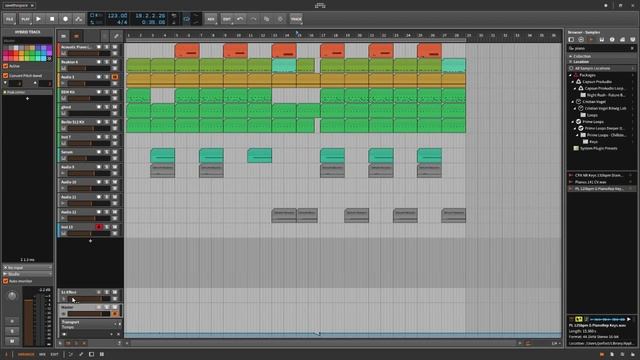Toggle the Active checkbox in inspector
The height and width of the screenshot is (360, 640).
(5, 66)
